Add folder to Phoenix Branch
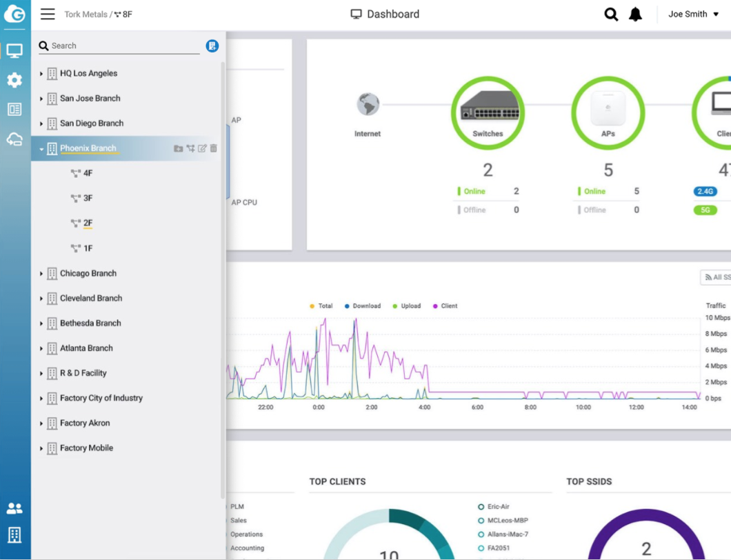 click(x=178, y=148)
